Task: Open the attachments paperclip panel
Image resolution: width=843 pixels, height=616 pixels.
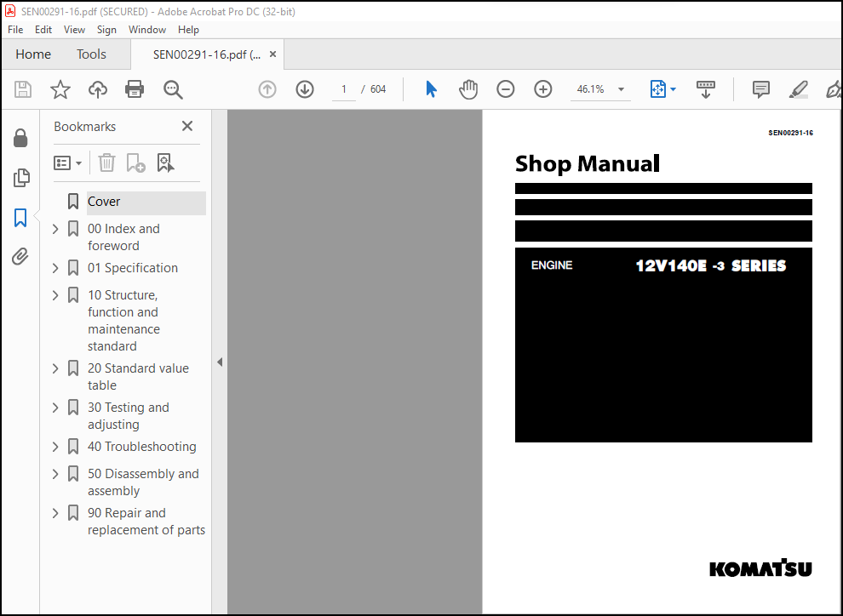Action: click(x=20, y=257)
